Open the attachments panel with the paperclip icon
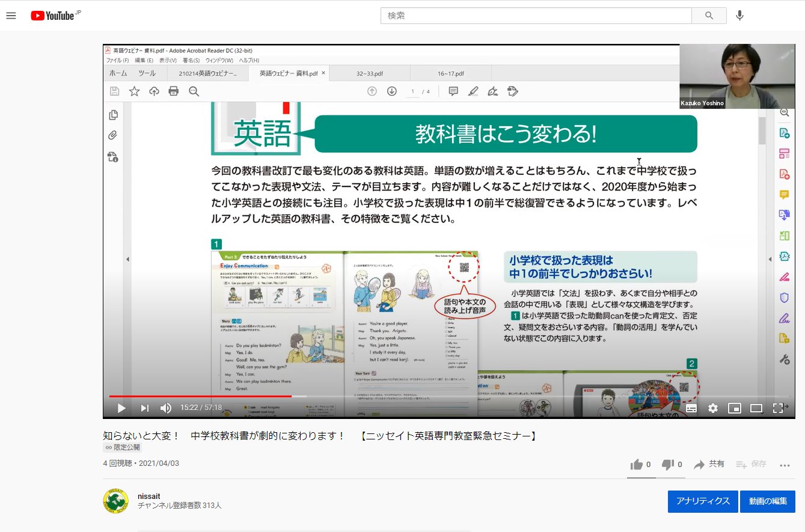This screenshot has width=805, height=532. pyautogui.click(x=112, y=135)
